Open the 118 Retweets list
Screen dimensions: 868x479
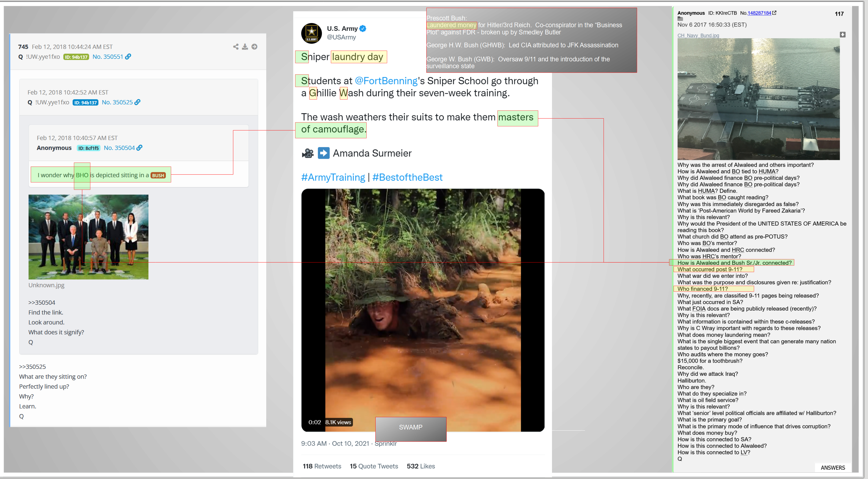pos(322,466)
